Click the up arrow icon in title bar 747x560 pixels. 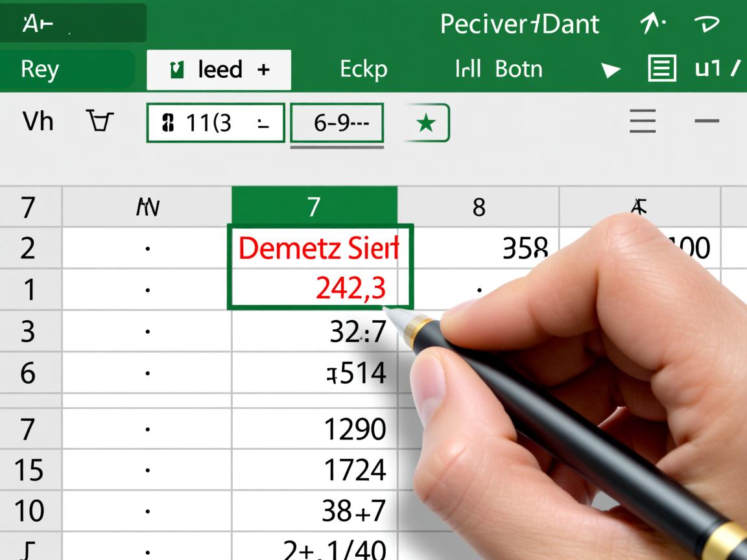pos(651,24)
